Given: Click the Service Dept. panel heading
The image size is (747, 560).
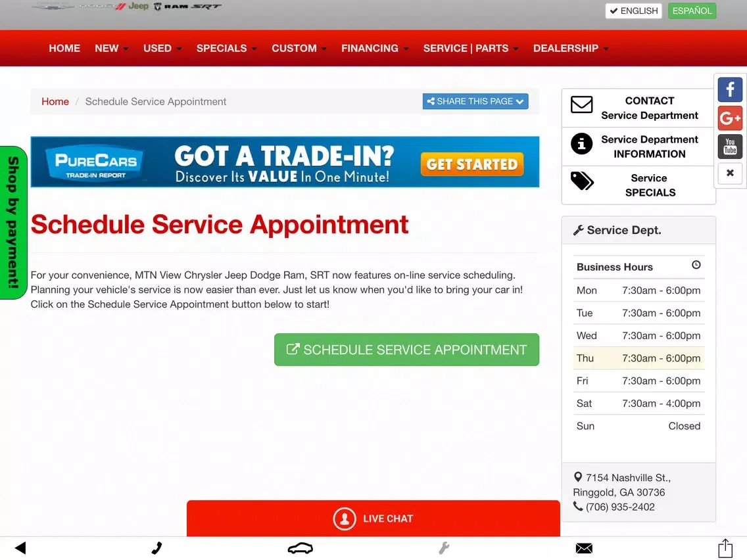Looking at the screenshot, I should (x=639, y=231).
